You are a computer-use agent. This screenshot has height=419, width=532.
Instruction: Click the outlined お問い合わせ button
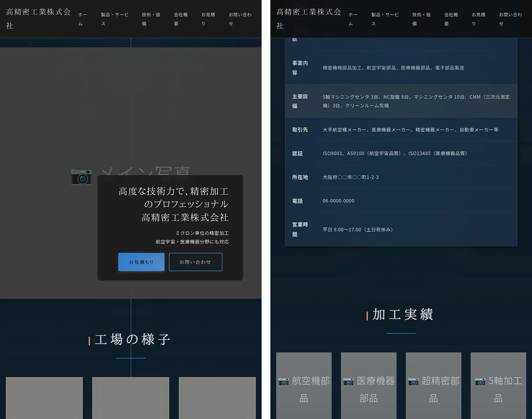tap(195, 262)
